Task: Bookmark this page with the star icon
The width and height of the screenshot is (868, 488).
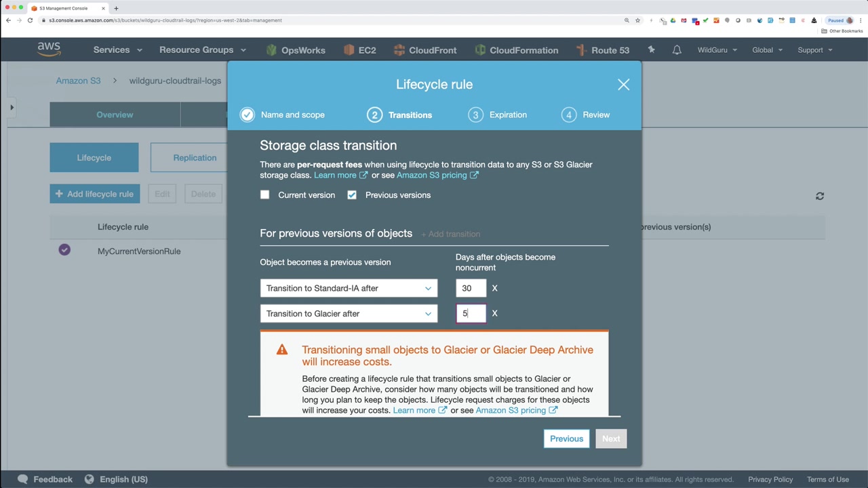Action: 637,20
